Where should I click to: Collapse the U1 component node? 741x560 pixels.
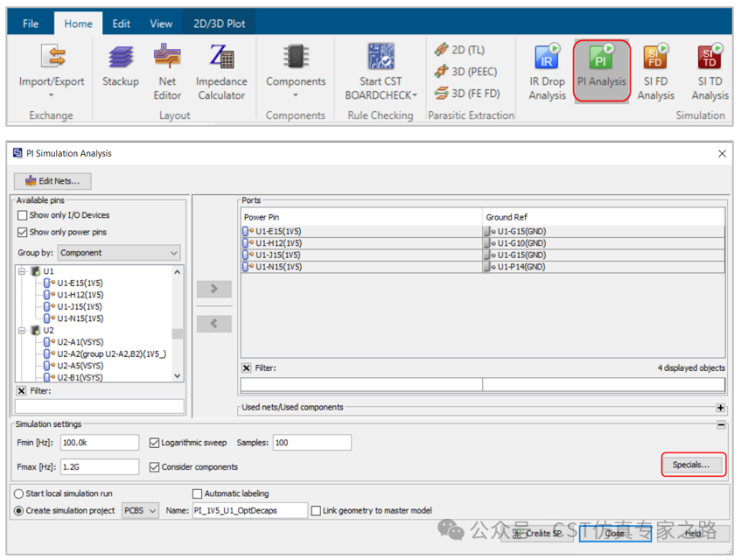[22, 271]
